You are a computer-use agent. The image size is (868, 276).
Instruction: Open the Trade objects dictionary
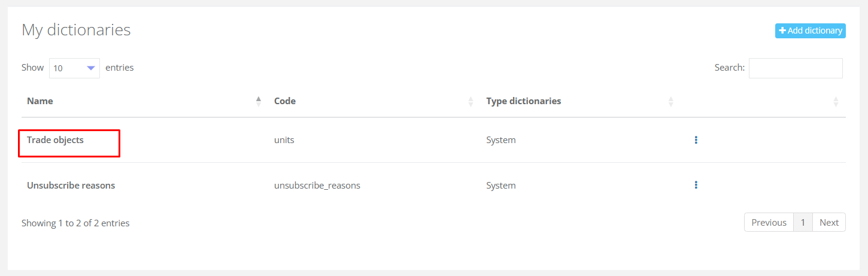(x=55, y=140)
